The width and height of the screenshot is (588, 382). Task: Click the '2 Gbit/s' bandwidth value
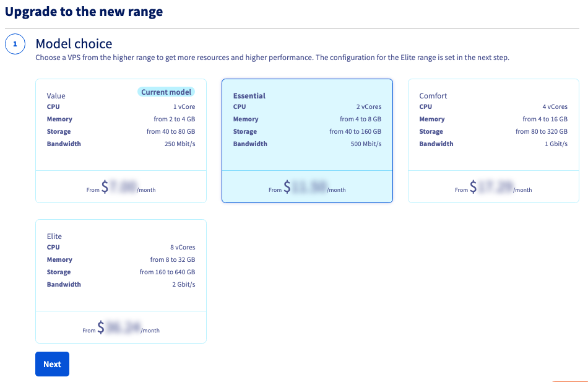click(184, 284)
